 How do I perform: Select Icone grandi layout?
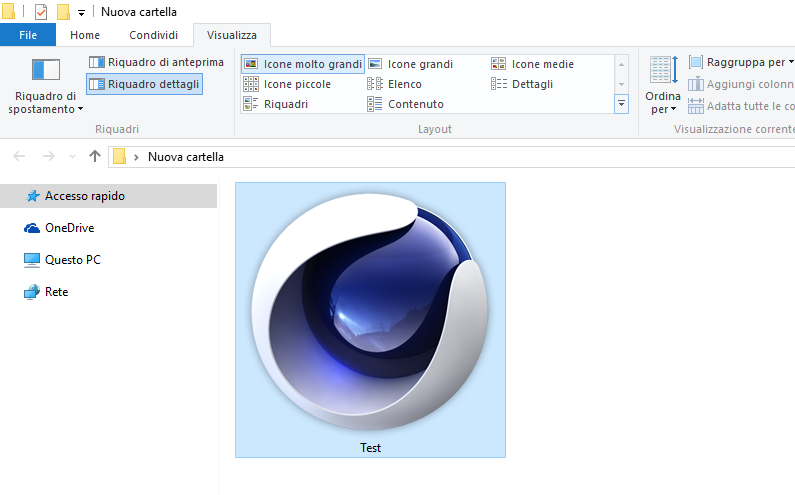click(410, 64)
